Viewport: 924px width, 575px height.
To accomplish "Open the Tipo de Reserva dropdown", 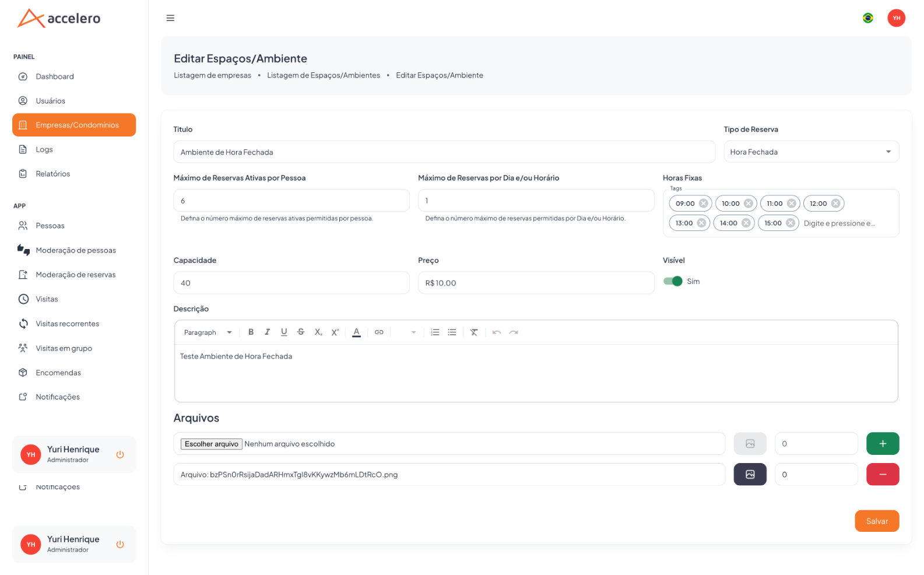I will click(811, 152).
